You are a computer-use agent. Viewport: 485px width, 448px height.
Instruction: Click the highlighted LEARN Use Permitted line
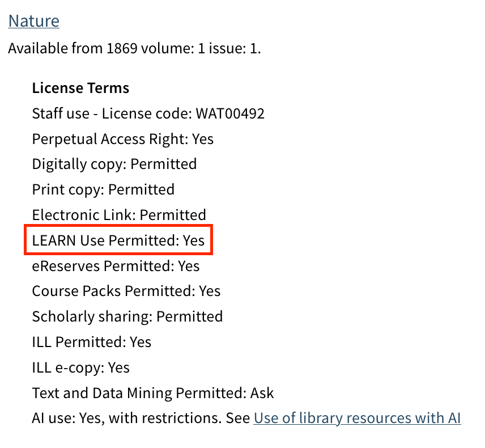(x=118, y=240)
